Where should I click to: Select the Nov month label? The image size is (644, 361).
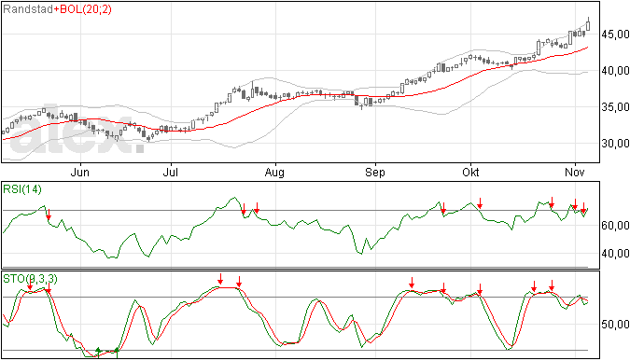click(575, 172)
